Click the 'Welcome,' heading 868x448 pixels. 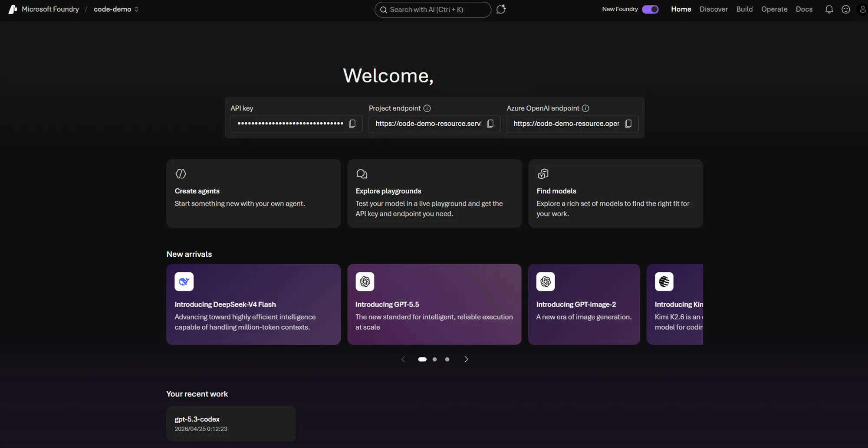coord(388,76)
